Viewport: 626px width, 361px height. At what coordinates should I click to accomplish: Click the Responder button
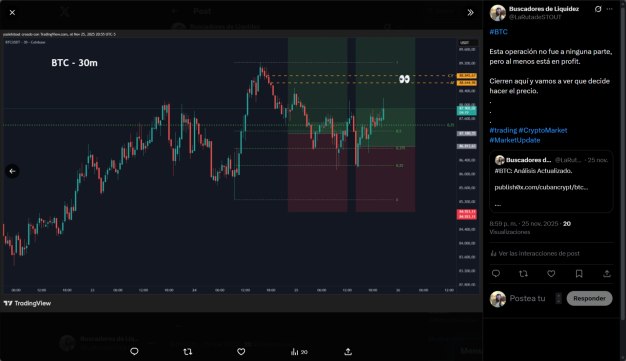589,298
